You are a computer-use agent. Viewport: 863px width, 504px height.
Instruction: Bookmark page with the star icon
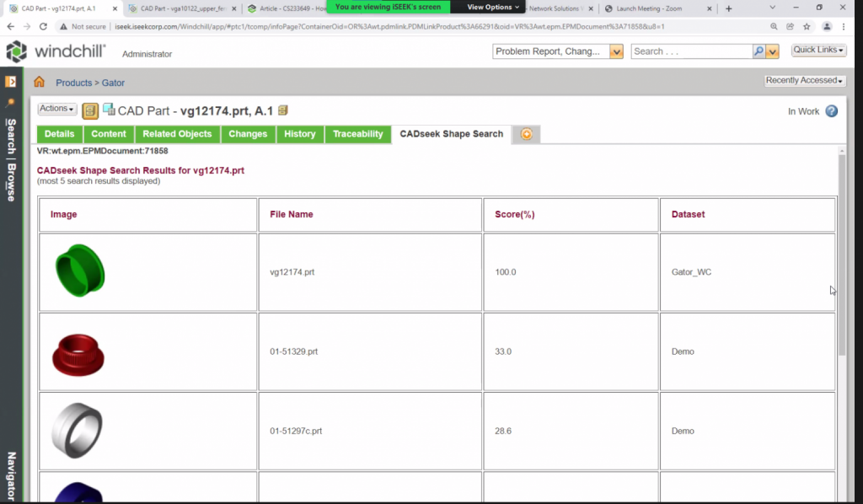click(x=807, y=26)
